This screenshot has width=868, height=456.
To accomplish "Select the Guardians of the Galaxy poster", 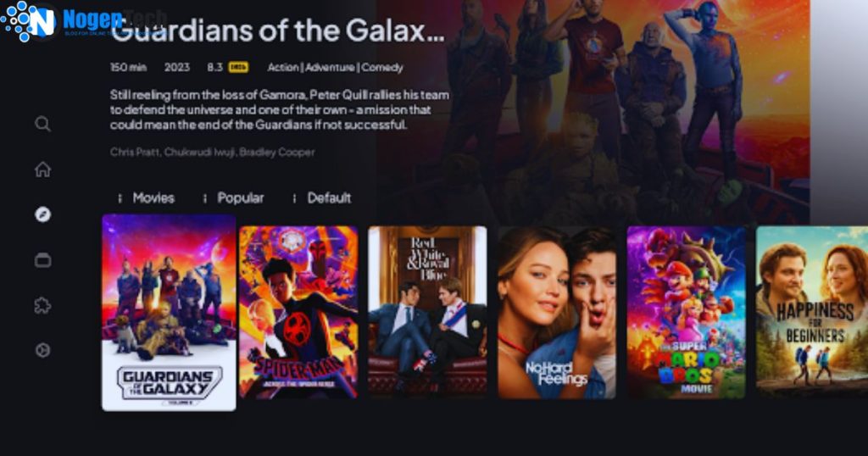I will (x=169, y=313).
